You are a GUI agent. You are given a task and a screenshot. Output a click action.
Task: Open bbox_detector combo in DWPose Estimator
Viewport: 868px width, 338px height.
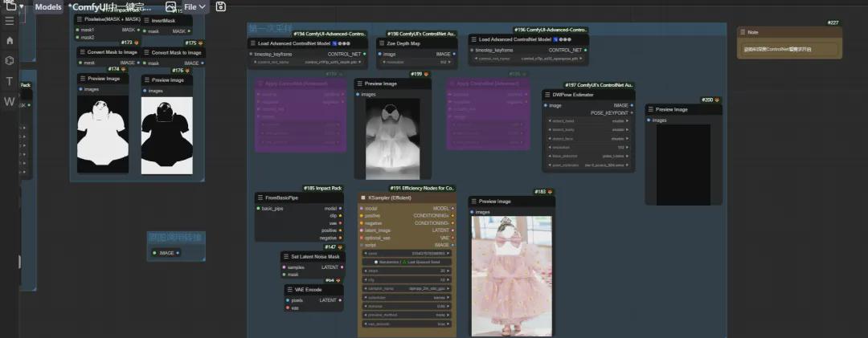588,156
